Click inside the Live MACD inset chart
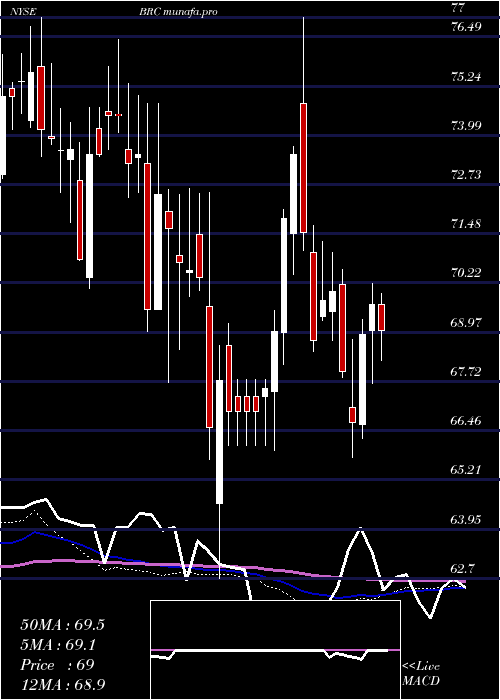 coord(275,650)
